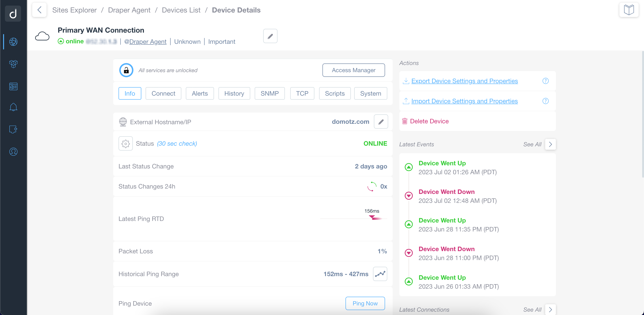
Task: Click the Delete Device action
Action: (x=429, y=121)
